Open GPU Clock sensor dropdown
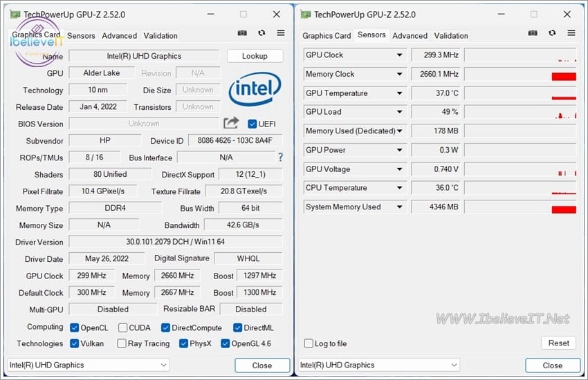 click(x=400, y=55)
